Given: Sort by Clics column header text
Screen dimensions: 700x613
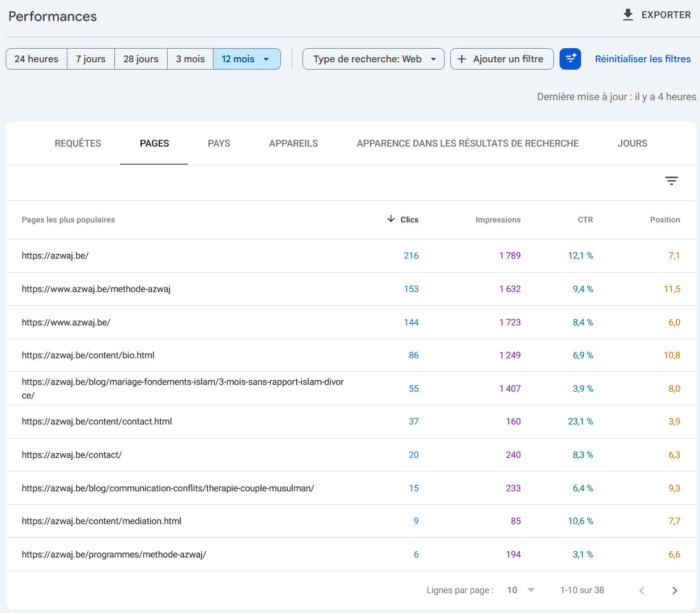Looking at the screenshot, I should point(409,220).
